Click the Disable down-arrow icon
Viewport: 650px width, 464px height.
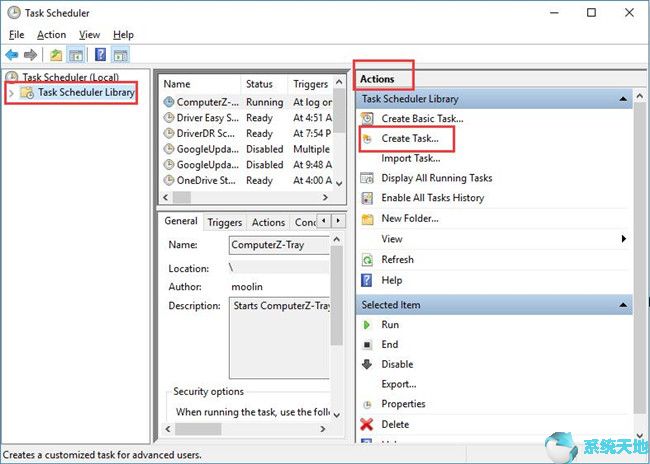point(367,364)
